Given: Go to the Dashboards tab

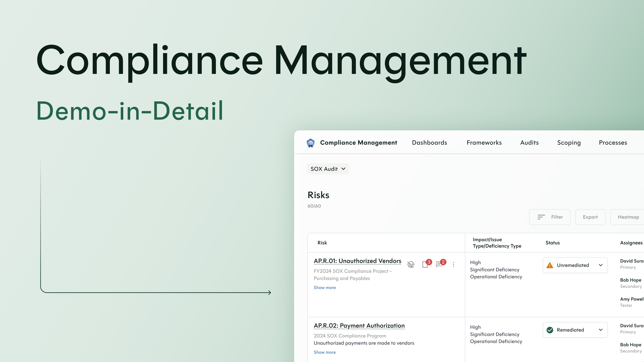Looking at the screenshot, I should point(430,143).
